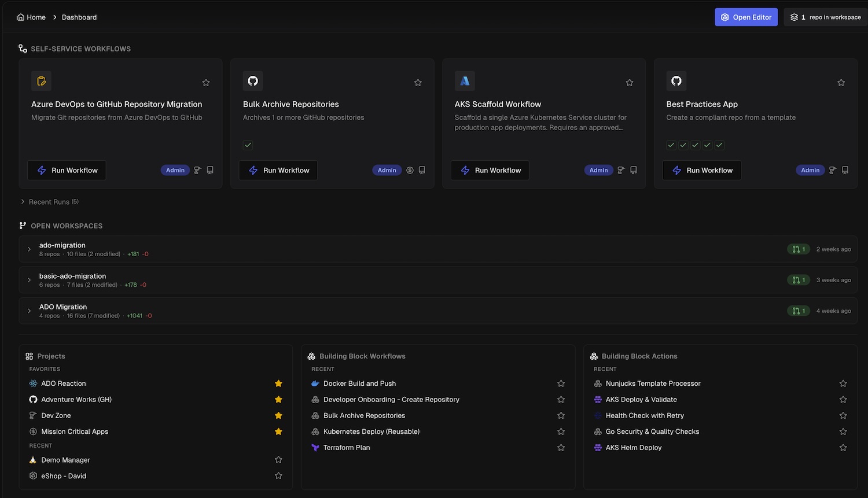
Task: Click the pull request badge on ado-migration workspace
Action: click(x=799, y=249)
